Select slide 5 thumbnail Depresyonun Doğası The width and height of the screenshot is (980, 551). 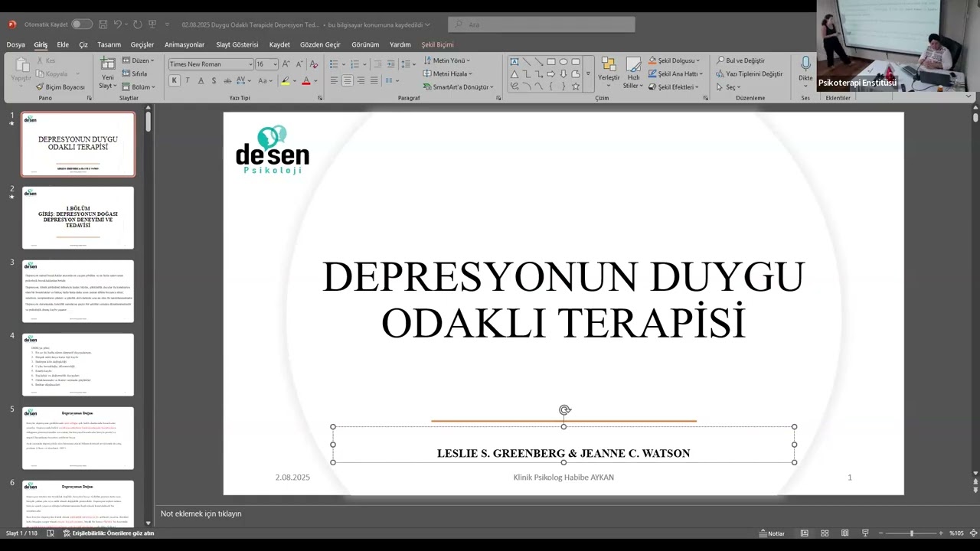(x=78, y=438)
